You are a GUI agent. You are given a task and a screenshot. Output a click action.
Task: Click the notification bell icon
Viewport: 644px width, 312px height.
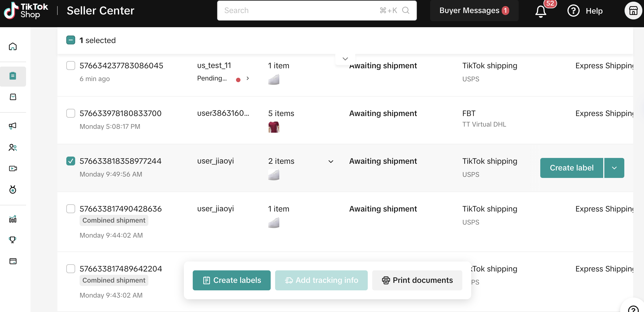coord(541,11)
